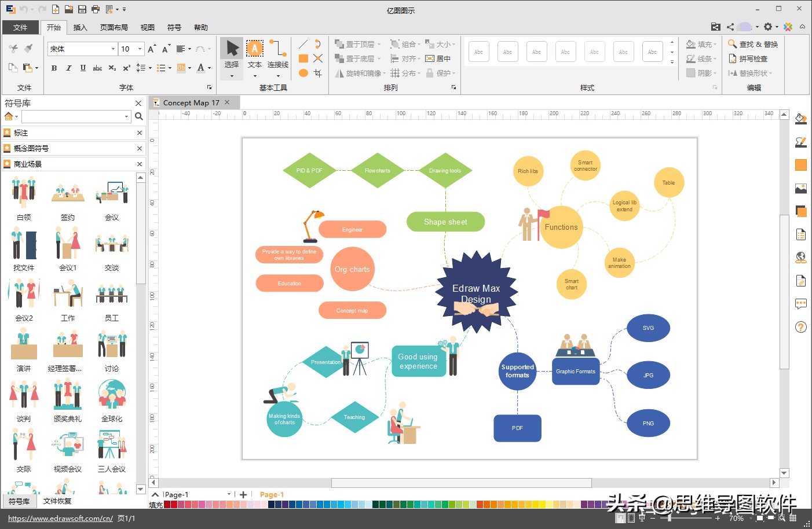Run 拼写检查 spell check
The width and height of the screenshot is (812, 529).
pyautogui.click(x=748, y=58)
